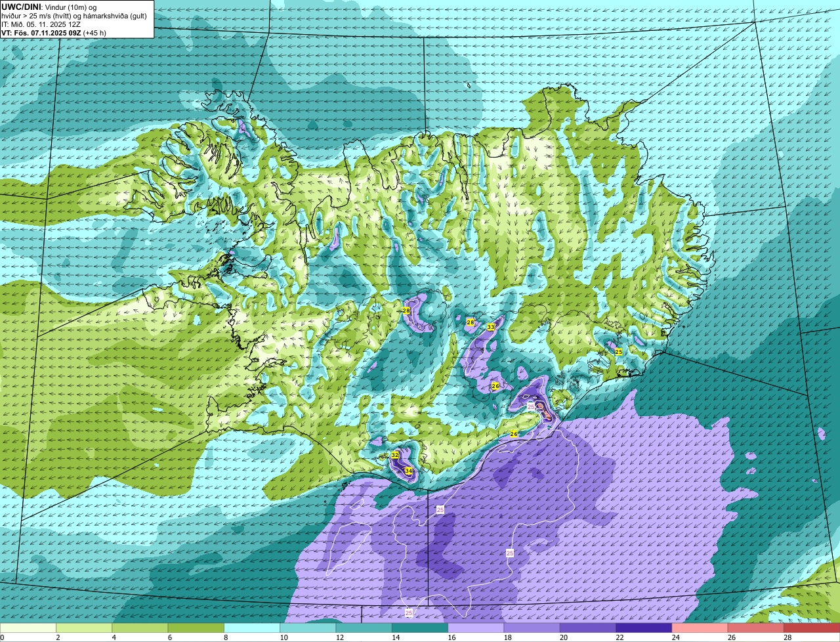Click the valid time 'VT: Fös. 07.11.2025 09Z (+45 h)'
The height and width of the screenshot is (642, 840).
pos(54,32)
